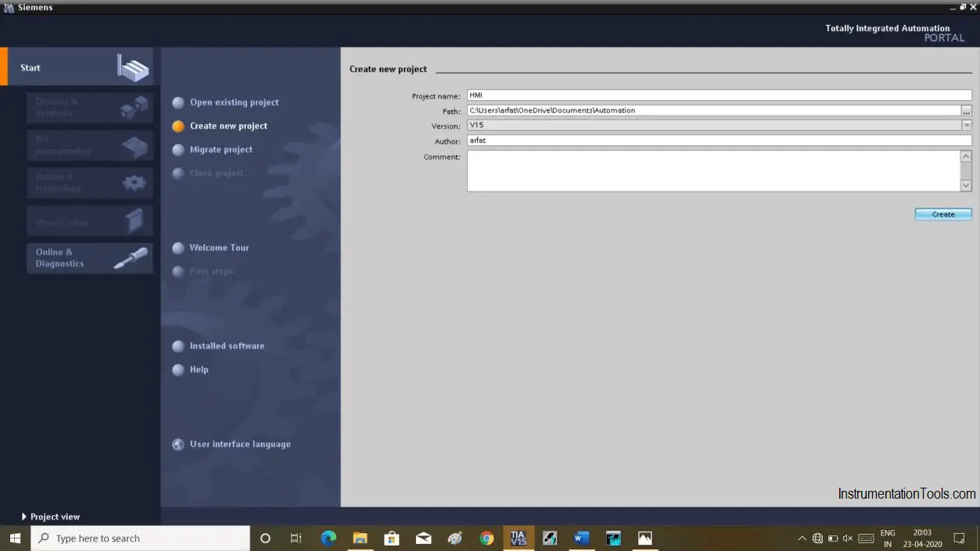Image resolution: width=980 pixels, height=551 pixels.
Task: Click the battery tray icon
Action: (832, 538)
